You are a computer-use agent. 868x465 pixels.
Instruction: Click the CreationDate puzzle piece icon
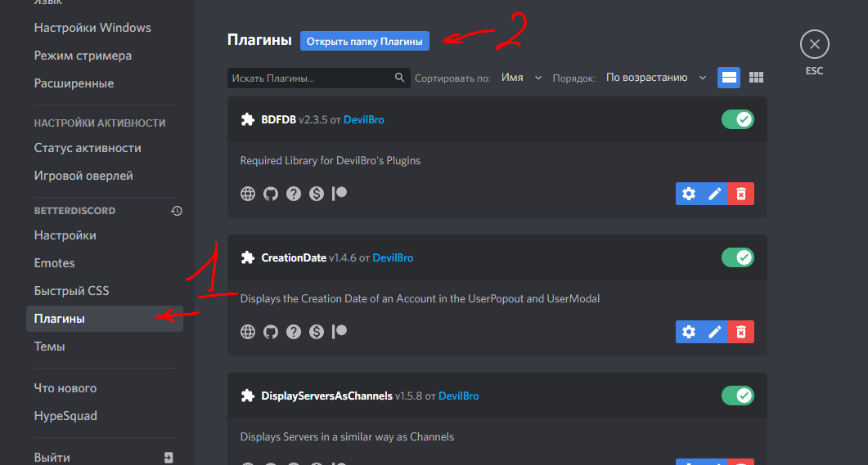pos(247,257)
